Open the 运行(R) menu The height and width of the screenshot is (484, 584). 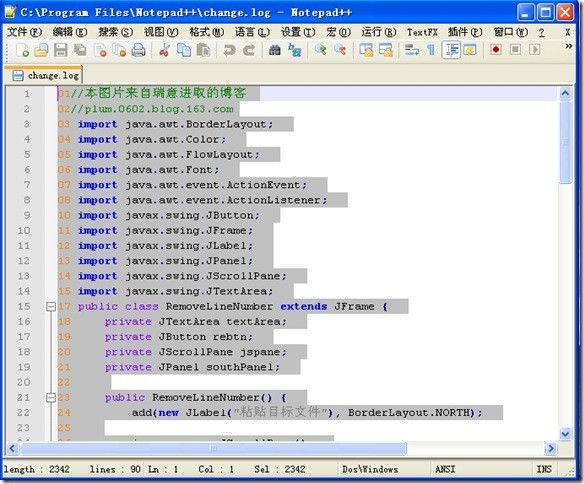[378, 32]
